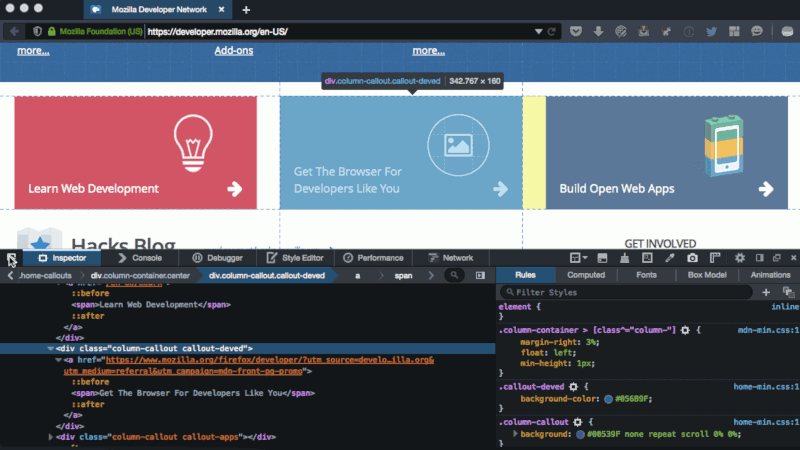The width and height of the screenshot is (800, 450).
Task: Select div.column-container.center breadcrumb
Action: click(x=140, y=276)
